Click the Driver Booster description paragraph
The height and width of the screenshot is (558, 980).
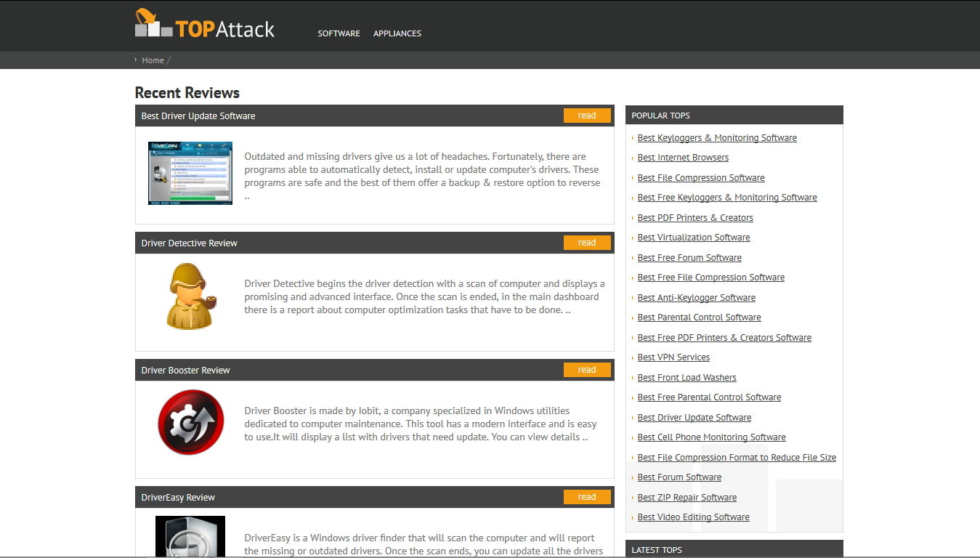point(421,424)
